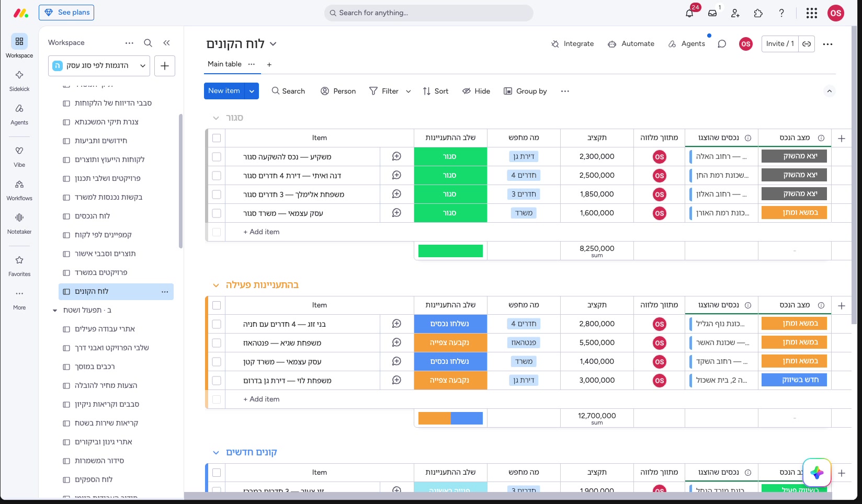The height and width of the screenshot is (504, 862).
Task: Open Agents from the left rail
Action: (19, 114)
